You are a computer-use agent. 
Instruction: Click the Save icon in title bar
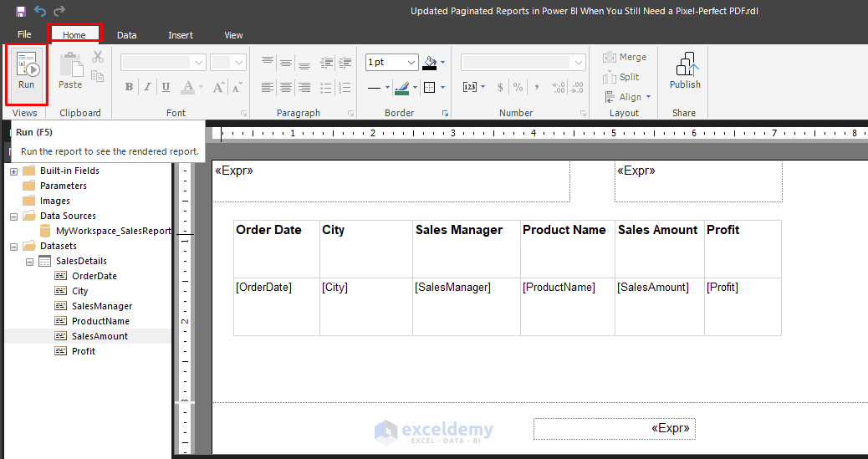(x=21, y=11)
